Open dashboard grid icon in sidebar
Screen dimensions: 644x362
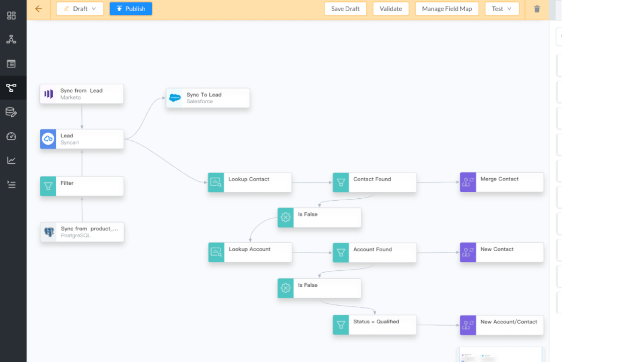coord(11,16)
